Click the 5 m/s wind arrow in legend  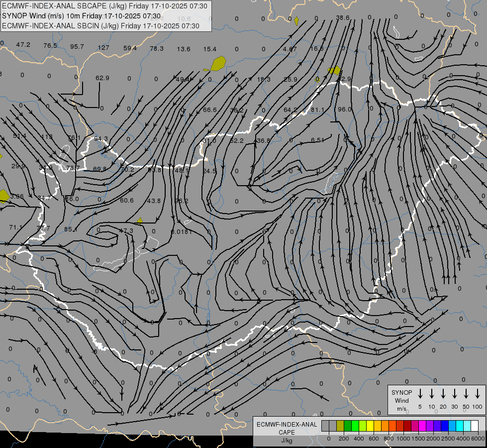[x=420, y=394]
